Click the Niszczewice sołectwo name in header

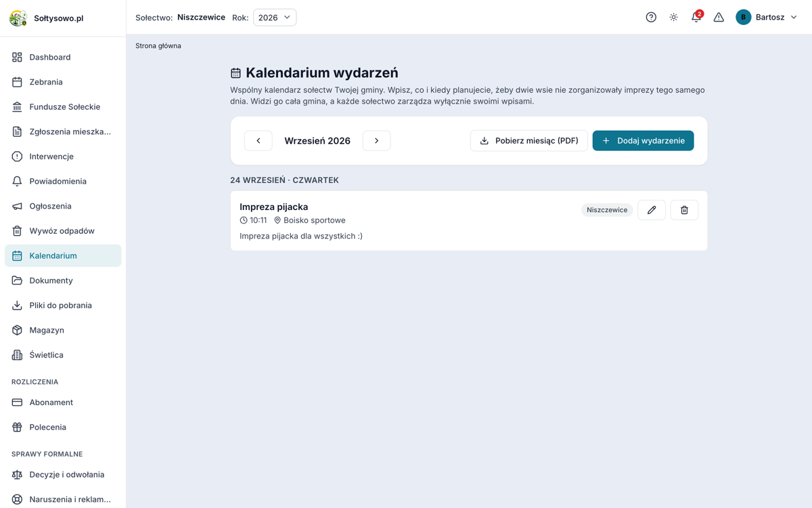coord(201,18)
